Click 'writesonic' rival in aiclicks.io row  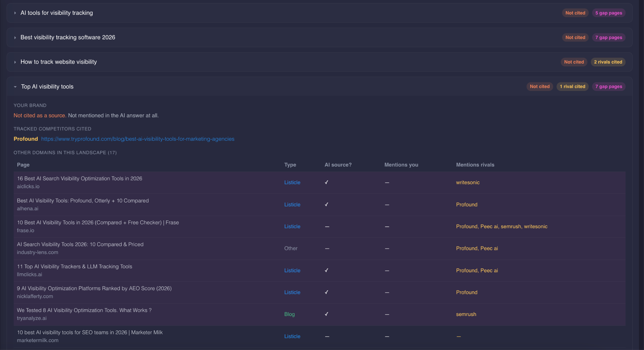tap(468, 183)
